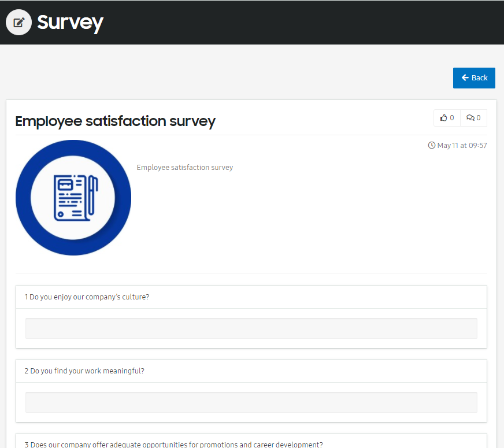This screenshot has height=448, width=504.
Task: Click the dark header bar
Action: (x=252, y=22)
